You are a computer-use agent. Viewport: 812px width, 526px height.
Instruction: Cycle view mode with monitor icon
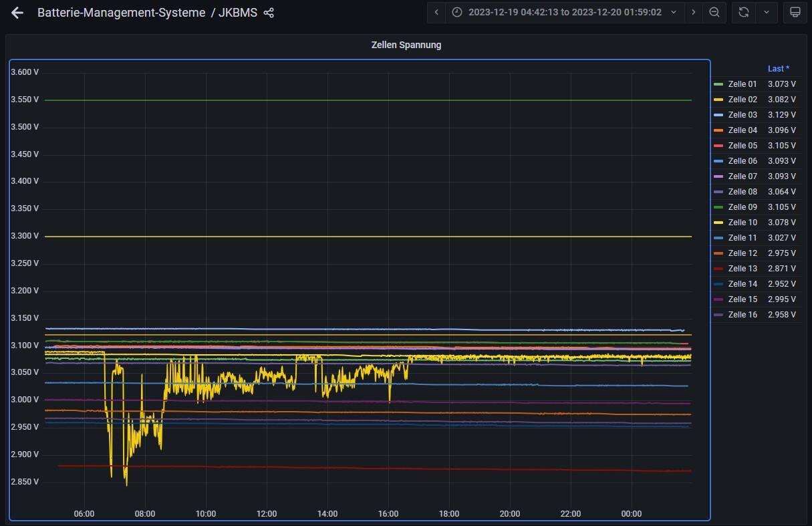point(795,12)
